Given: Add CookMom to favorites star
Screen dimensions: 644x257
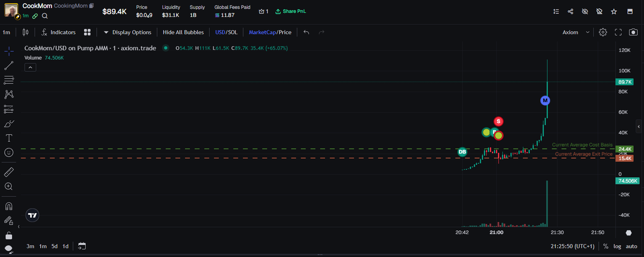Looking at the screenshot, I should (x=614, y=11).
